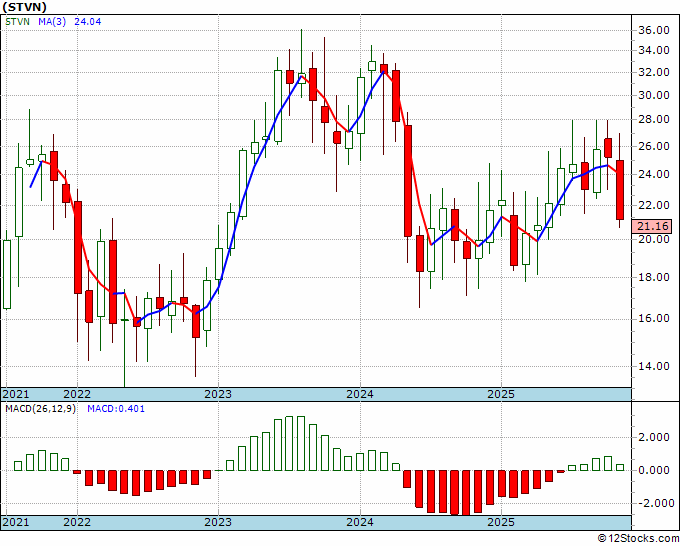
Task: Click the (STVN) chart title
Action: pos(24,7)
